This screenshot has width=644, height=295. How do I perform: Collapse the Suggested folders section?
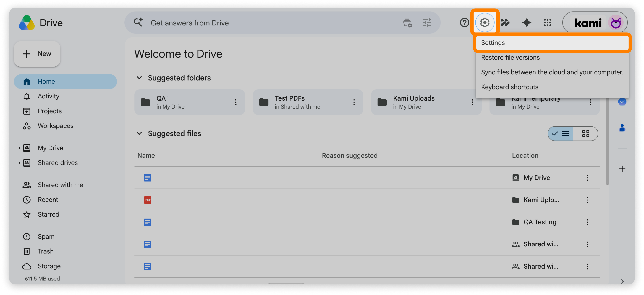click(x=139, y=78)
